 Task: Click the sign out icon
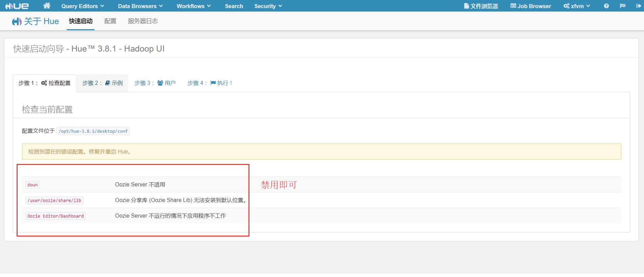639,6
